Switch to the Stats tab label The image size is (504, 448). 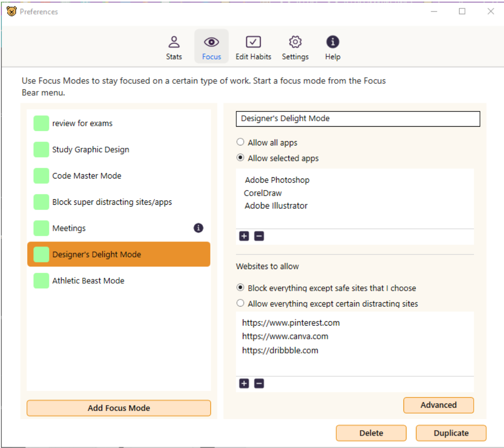pyautogui.click(x=174, y=57)
